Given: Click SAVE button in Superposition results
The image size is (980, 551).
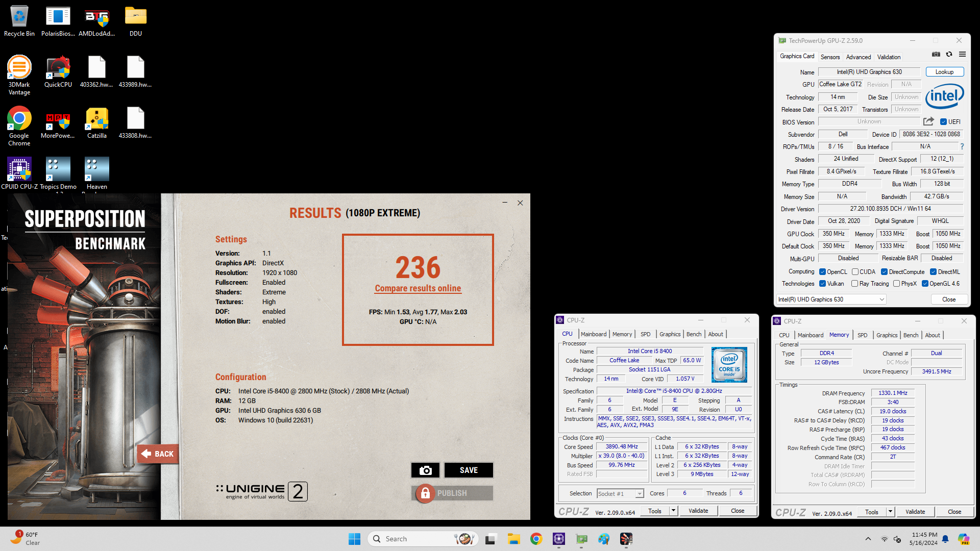Looking at the screenshot, I should tap(469, 470).
